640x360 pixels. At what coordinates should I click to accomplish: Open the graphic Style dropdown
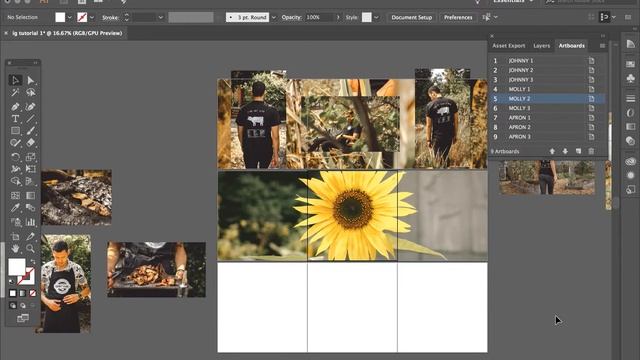click(376, 18)
